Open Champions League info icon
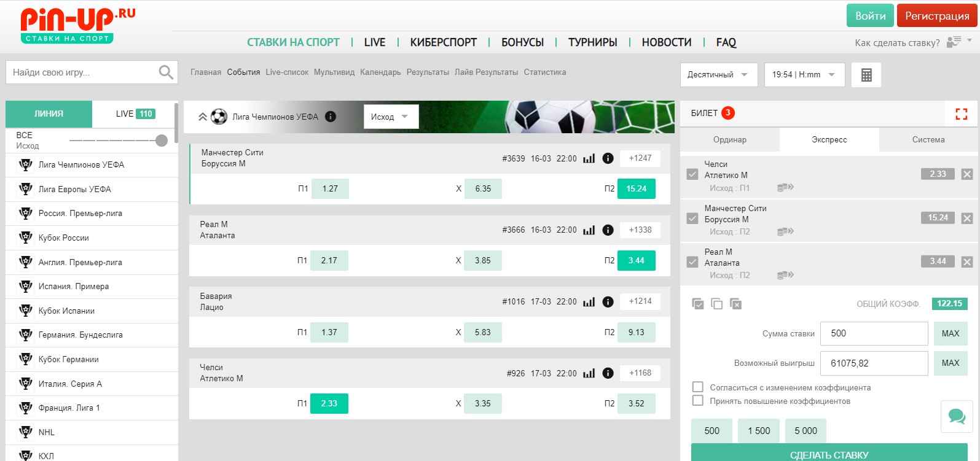Screen dimensions: 980x461 (331, 117)
